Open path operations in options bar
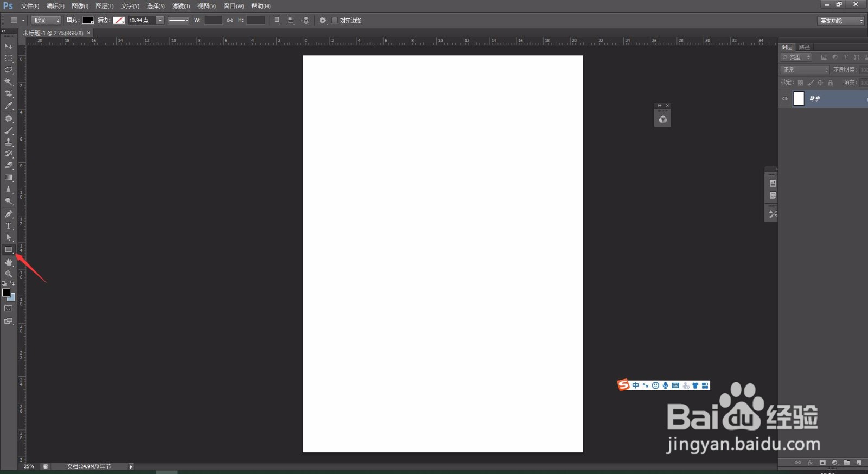868x474 pixels. pyautogui.click(x=277, y=20)
